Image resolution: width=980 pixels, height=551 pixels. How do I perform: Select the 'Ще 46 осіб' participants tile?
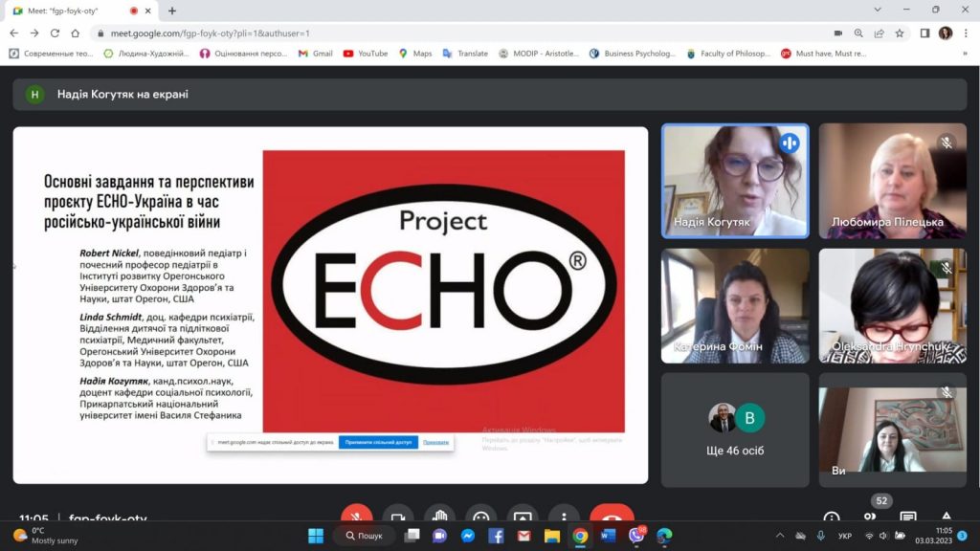coord(735,428)
